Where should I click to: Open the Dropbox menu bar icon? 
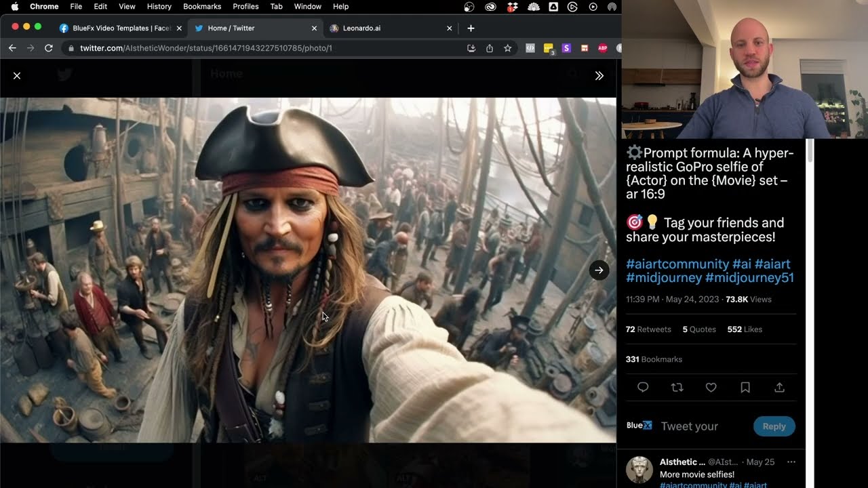pyautogui.click(x=513, y=7)
